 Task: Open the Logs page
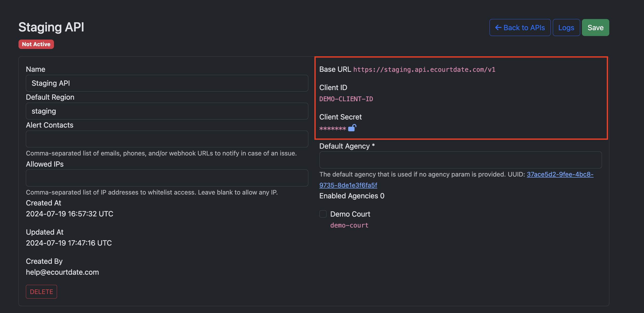pos(566,28)
